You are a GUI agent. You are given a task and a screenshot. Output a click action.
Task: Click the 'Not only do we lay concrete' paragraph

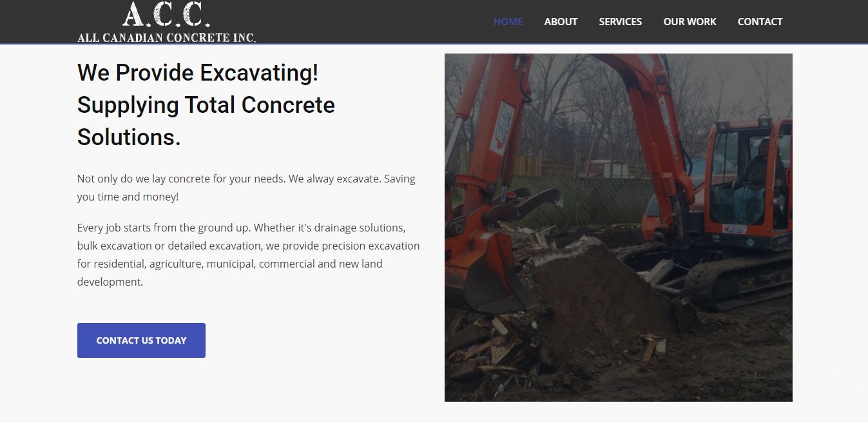pyautogui.click(x=246, y=188)
